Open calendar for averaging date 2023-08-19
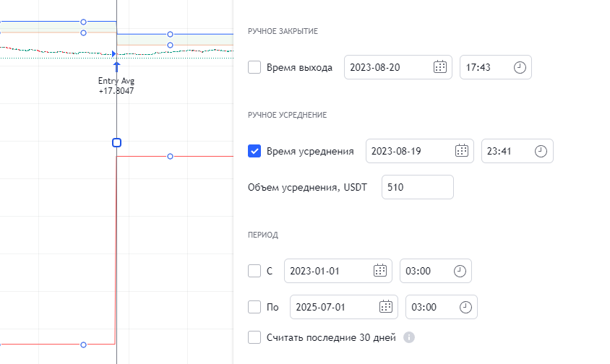 tap(461, 151)
